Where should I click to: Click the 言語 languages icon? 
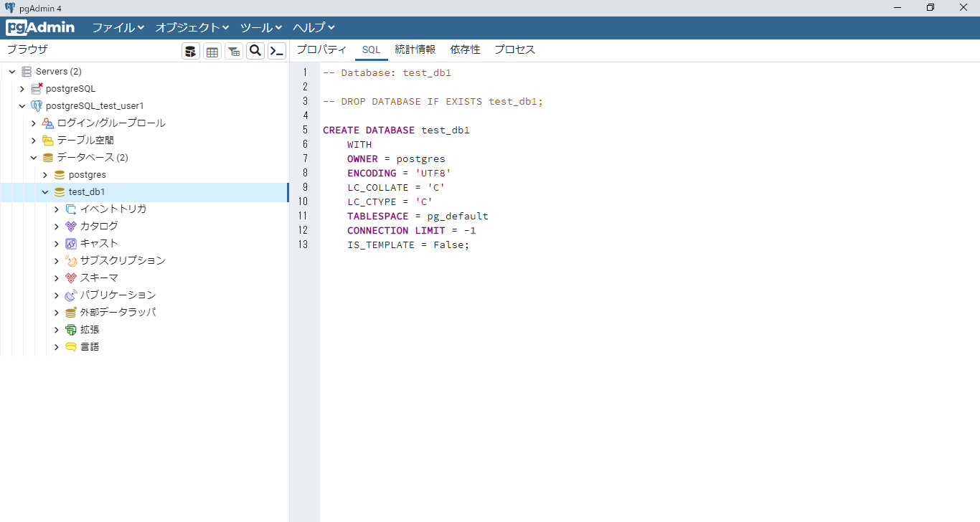[x=71, y=347]
